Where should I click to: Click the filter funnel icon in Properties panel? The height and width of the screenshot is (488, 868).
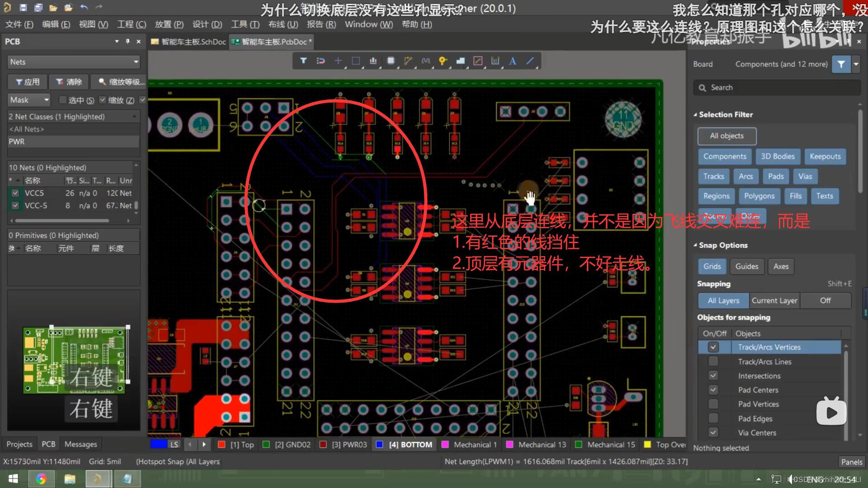[x=841, y=64]
